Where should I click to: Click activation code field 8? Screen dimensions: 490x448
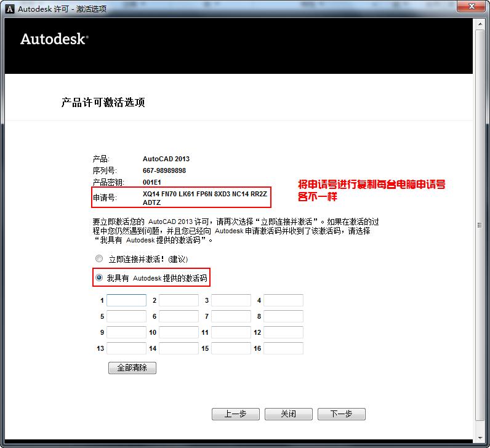(x=283, y=316)
